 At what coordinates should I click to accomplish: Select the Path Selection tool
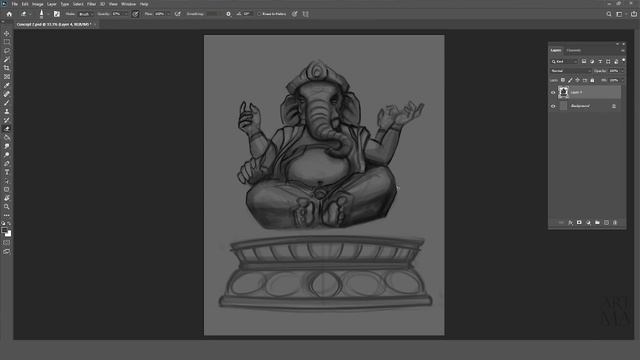(x=7, y=181)
